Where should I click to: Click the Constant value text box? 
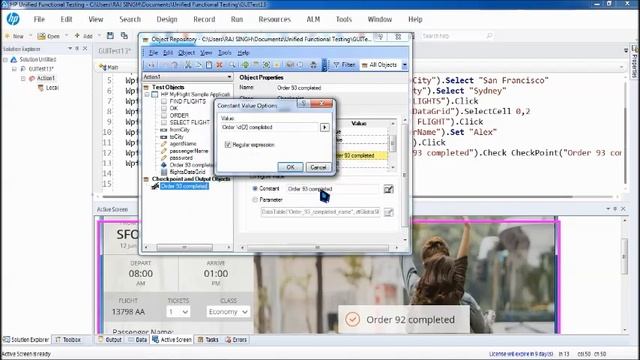point(333,189)
